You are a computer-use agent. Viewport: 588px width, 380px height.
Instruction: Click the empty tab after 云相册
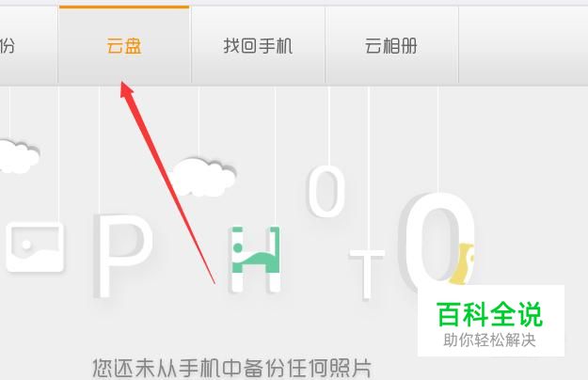pos(523,46)
